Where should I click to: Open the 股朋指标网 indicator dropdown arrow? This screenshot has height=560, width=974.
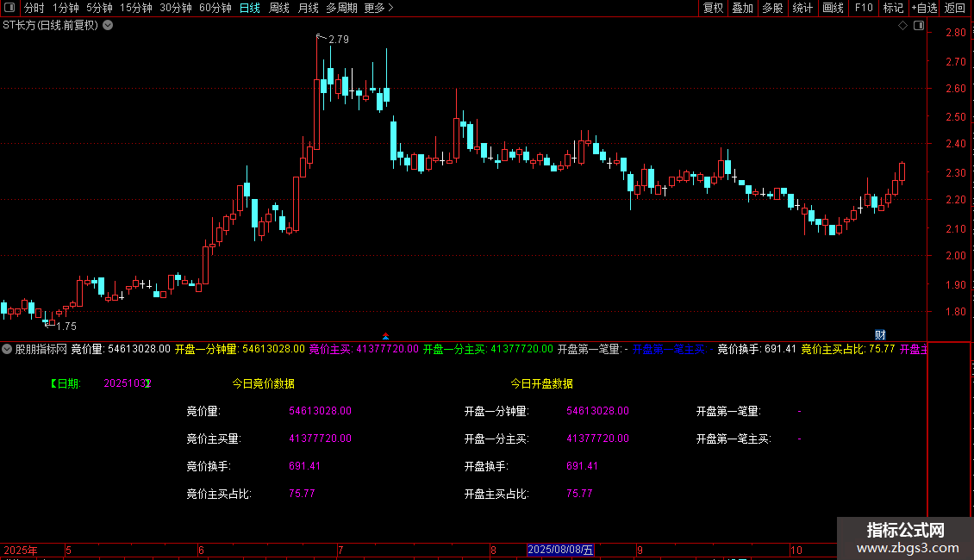coord(7,349)
